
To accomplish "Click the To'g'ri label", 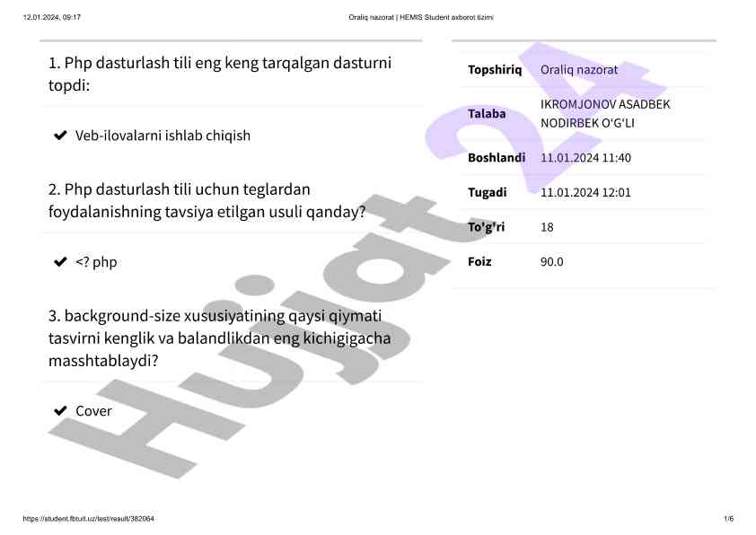I will point(486,226).
